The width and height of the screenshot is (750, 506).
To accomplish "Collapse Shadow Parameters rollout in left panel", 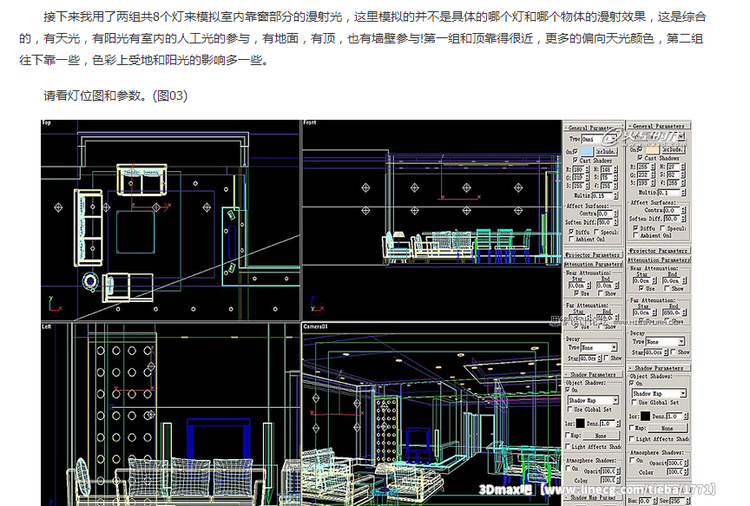I will [x=593, y=374].
